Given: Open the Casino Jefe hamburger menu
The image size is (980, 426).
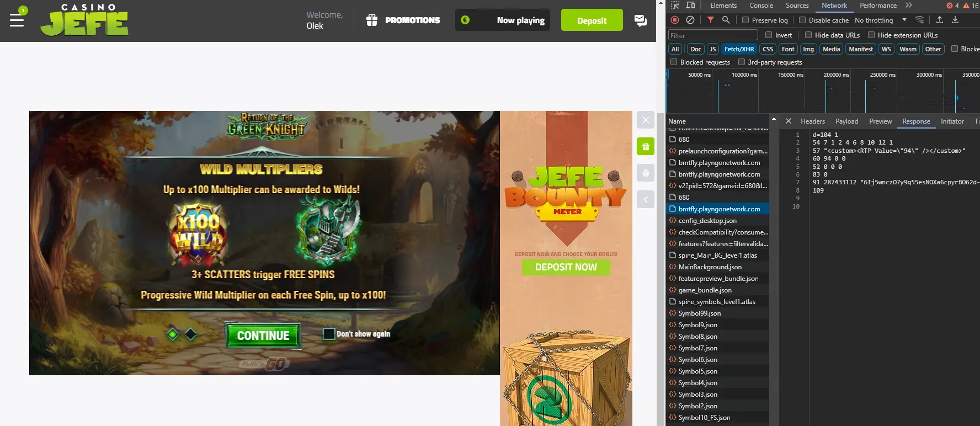Looking at the screenshot, I should pyautogui.click(x=17, y=20).
